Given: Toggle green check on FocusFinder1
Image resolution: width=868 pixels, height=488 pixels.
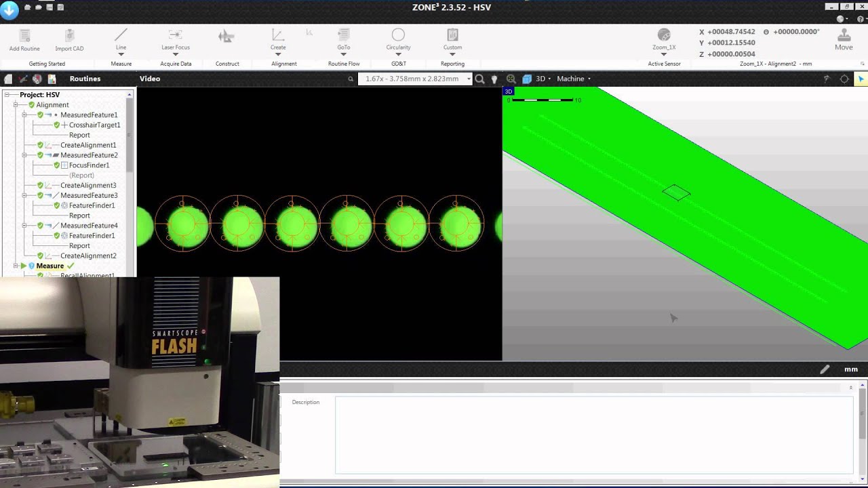Looking at the screenshot, I should click(x=57, y=165).
